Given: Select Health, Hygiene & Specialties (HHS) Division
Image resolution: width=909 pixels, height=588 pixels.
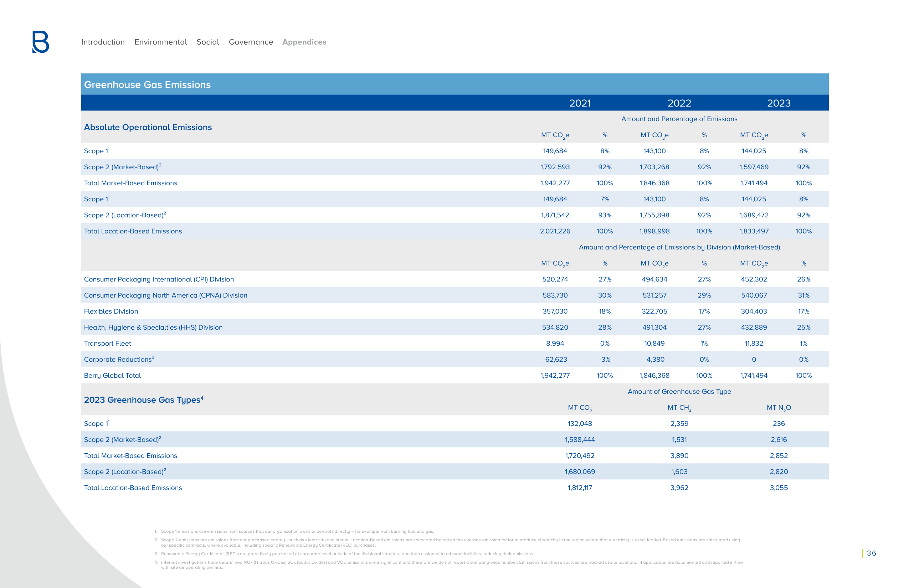Looking at the screenshot, I should pos(153,327).
